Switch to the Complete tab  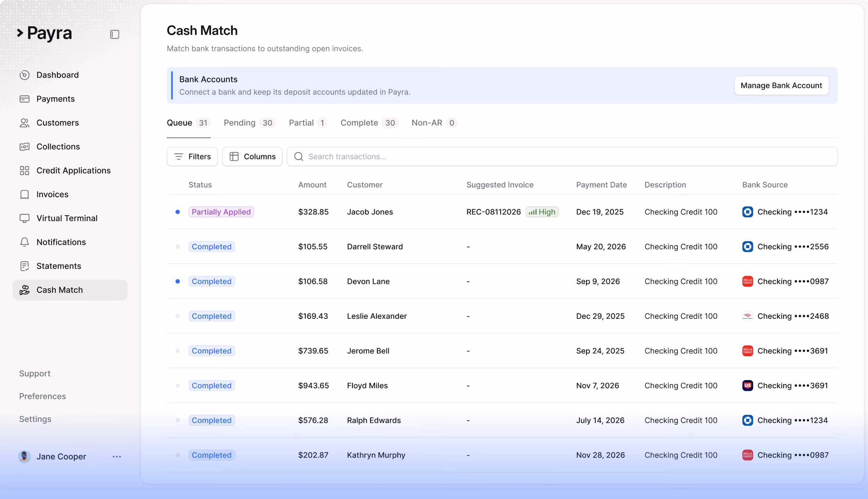click(x=369, y=123)
